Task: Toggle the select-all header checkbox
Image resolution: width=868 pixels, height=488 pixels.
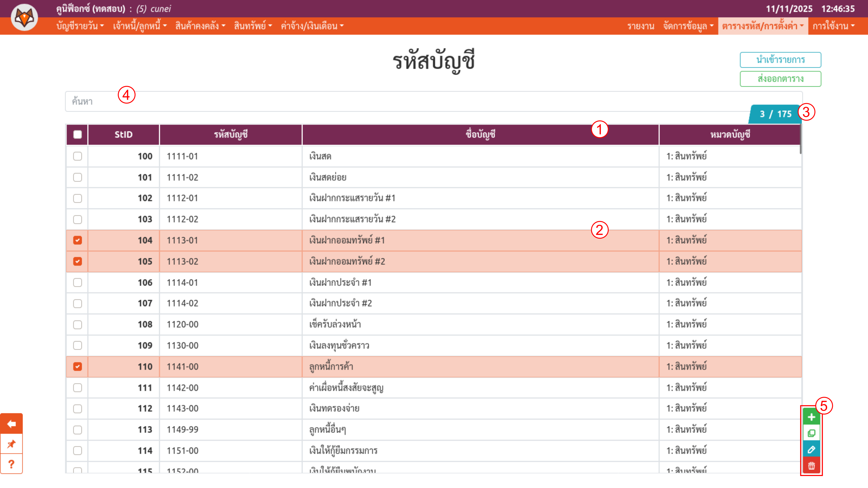Action: [78, 134]
